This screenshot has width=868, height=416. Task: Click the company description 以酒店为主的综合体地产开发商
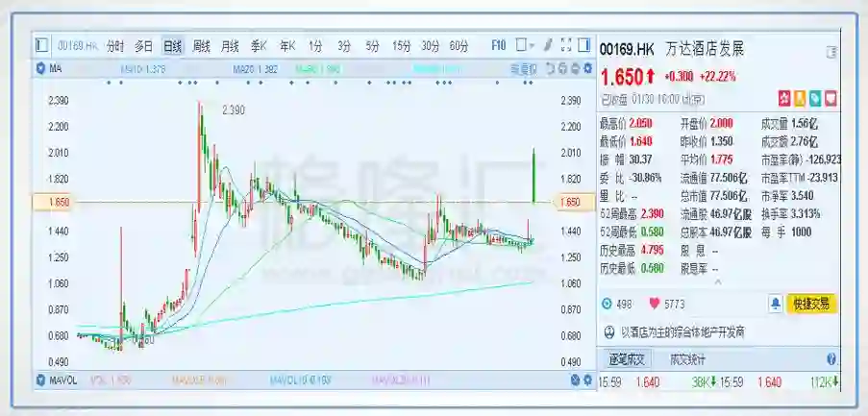[682, 332]
